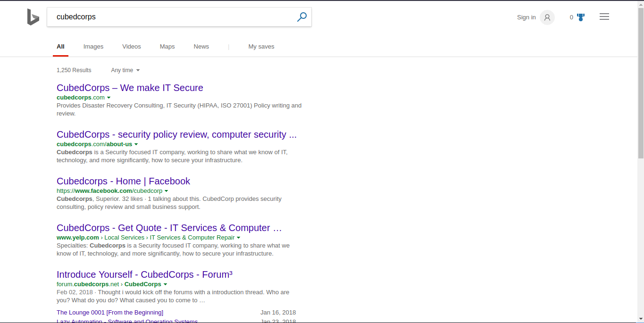Click the www.yelp.com URL text

point(78,238)
